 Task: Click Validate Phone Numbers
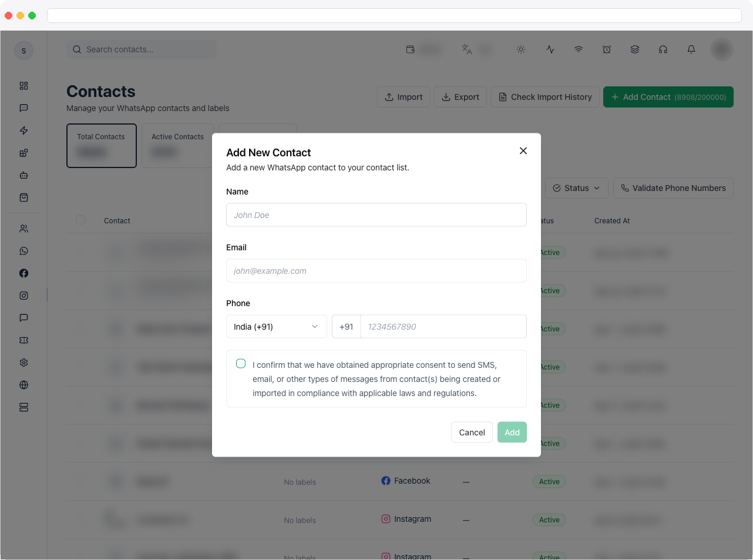tap(673, 188)
